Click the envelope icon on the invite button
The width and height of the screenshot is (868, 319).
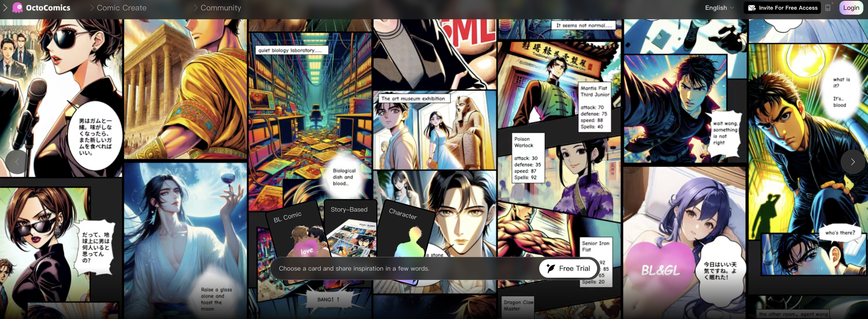click(752, 8)
